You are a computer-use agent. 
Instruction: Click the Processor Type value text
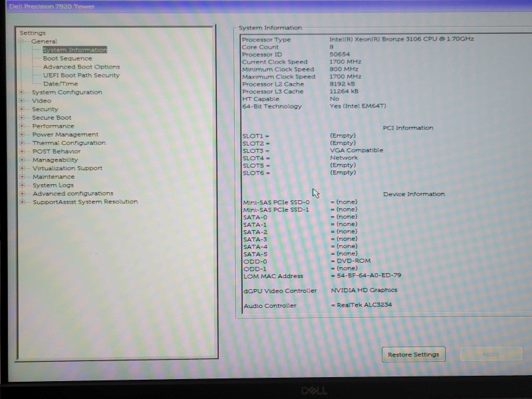(x=402, y=39)
